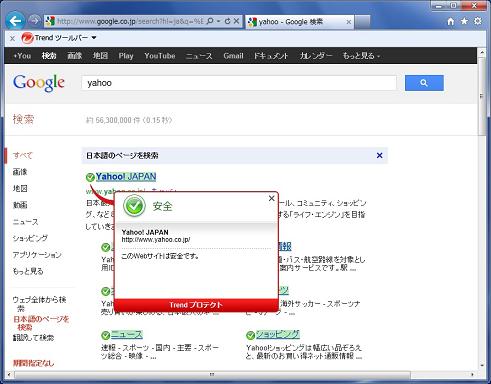Image resolution: width=491 pixels, height=384 pixels.
Task: Dismiss 日本語のページを検索 banner with X
Action: [379, 155]
